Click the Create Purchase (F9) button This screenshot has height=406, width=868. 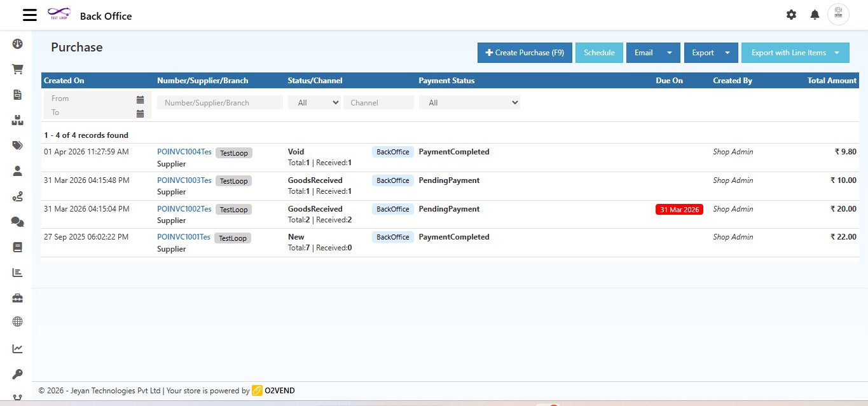[x=524, y=53]
